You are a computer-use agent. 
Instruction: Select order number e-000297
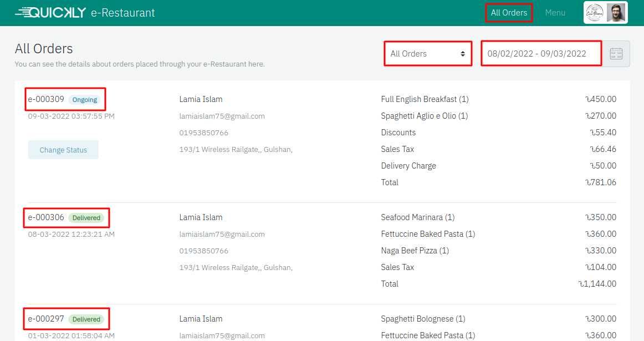(x=46, y=319)
